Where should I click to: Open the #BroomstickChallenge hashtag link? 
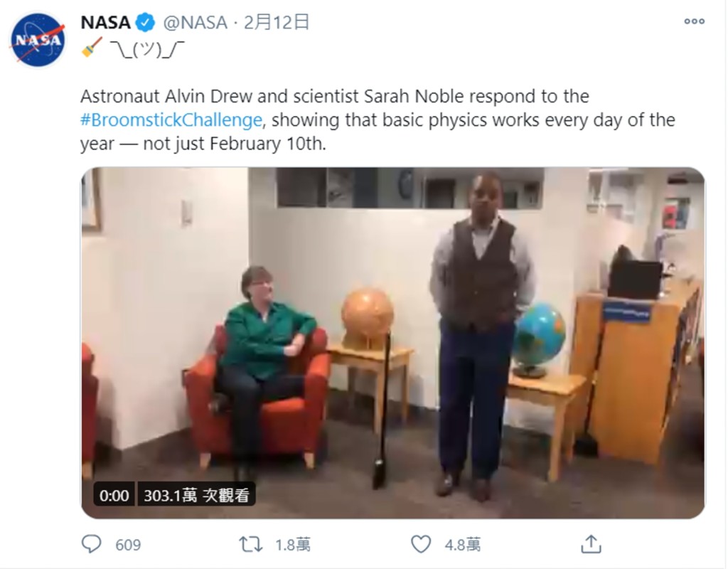pos(172,119)
